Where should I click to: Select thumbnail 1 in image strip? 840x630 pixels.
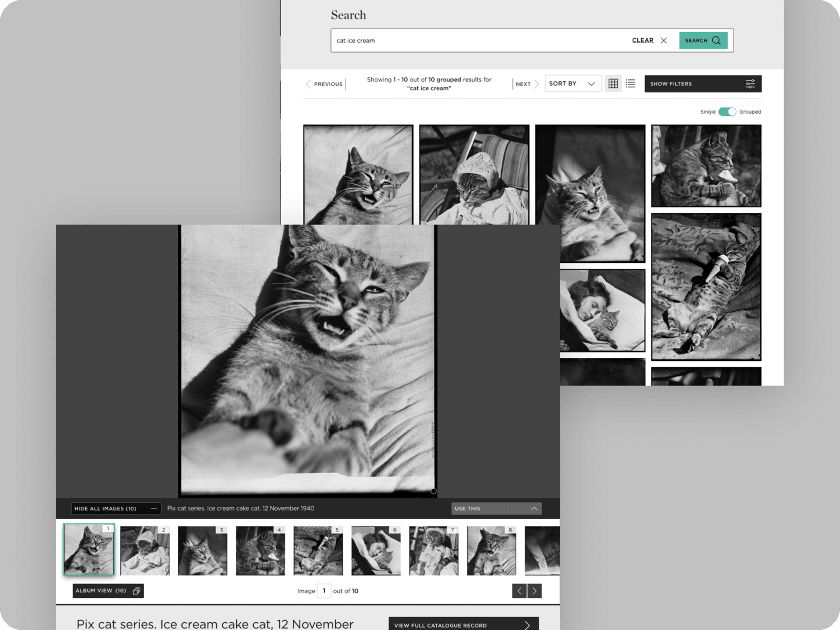[x=88, y=549]
